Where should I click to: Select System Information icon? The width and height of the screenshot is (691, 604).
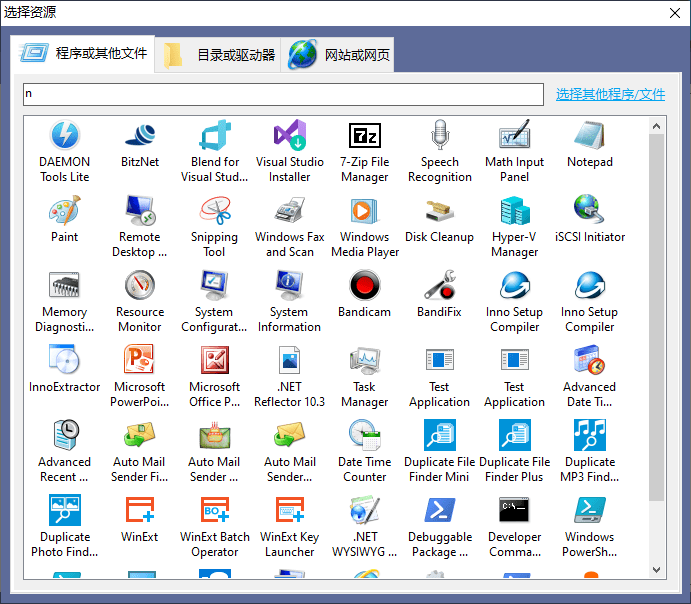pyautogui.click(x=290, y=285)
